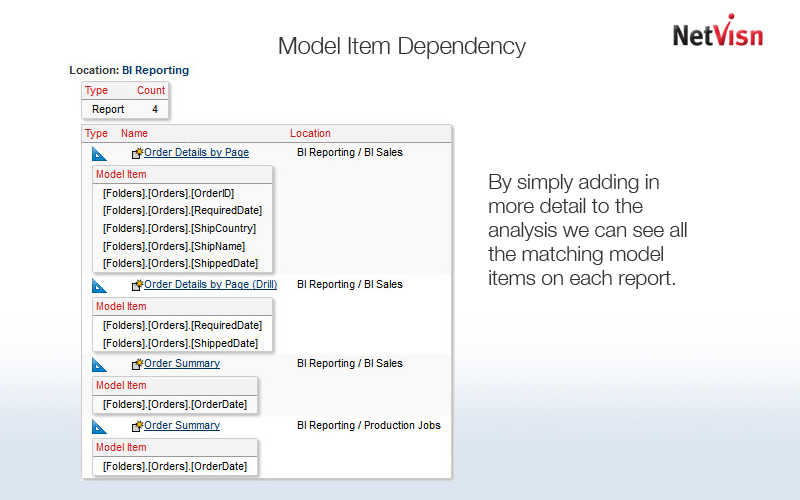800x500 pixels.
Task: Click the Count column header in summary table
Action: coord(151,90)
